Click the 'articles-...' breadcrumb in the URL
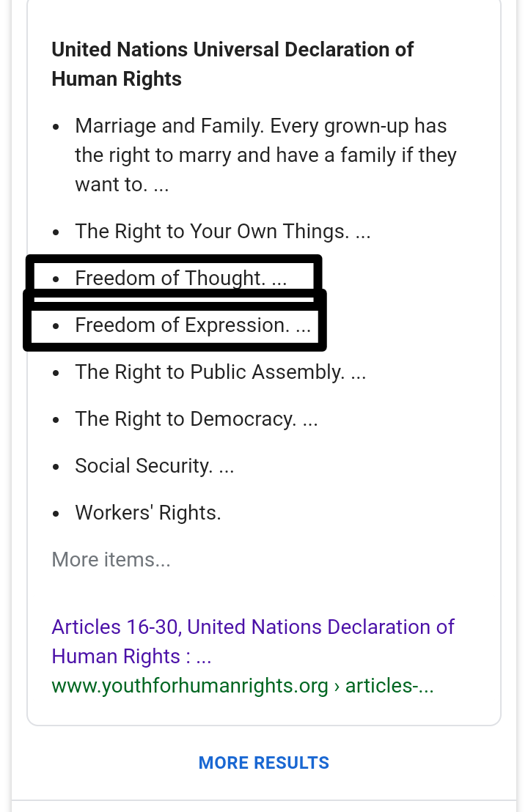Screen dimensions: 528x812 [x=389, y=685]
